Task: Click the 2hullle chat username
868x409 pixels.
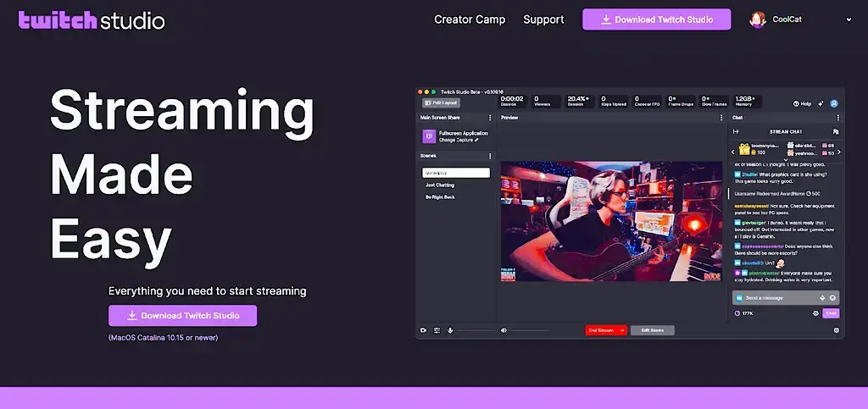Action: pyautogui.click(x=750, y=174)
